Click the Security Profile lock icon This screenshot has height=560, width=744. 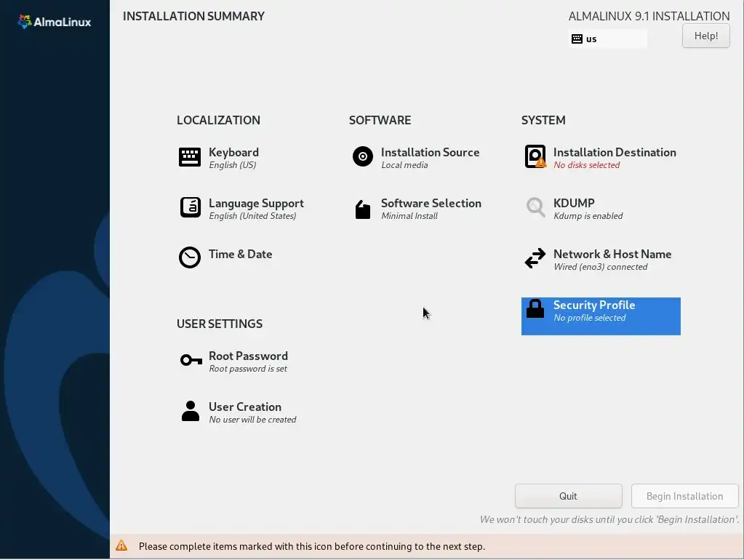[x=535, y=308]
